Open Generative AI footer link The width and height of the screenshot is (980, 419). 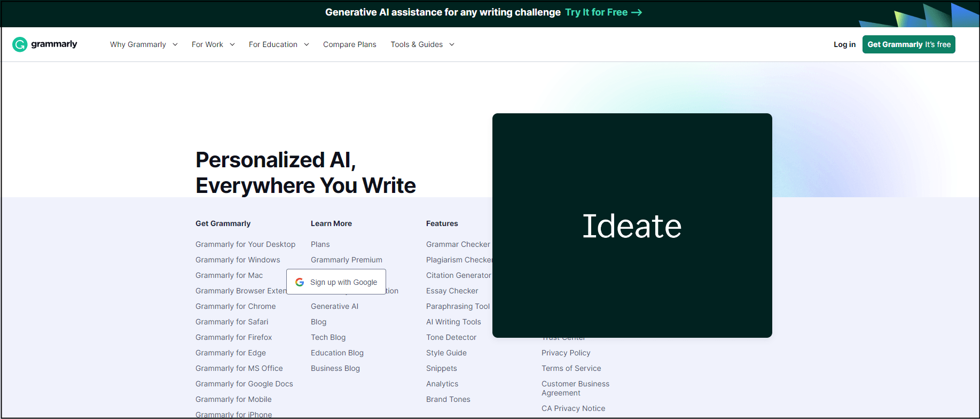334,306
